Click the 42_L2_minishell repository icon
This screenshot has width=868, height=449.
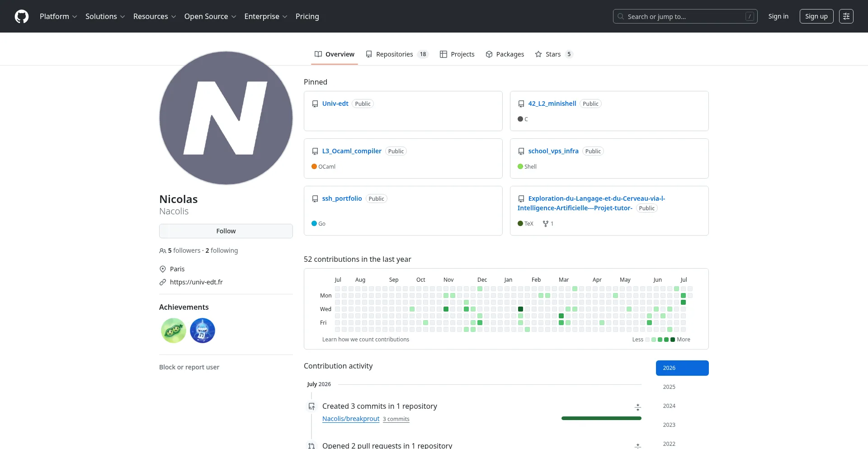(521, 104)
